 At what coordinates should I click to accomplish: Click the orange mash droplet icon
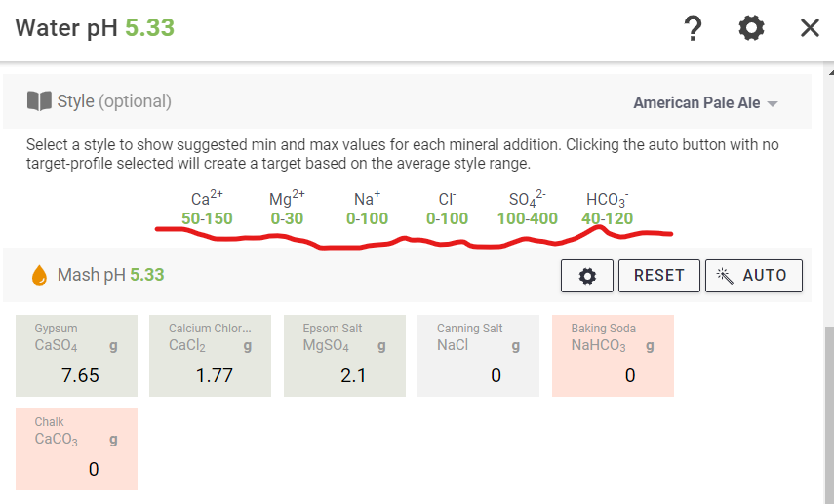(x=40, y=276)
